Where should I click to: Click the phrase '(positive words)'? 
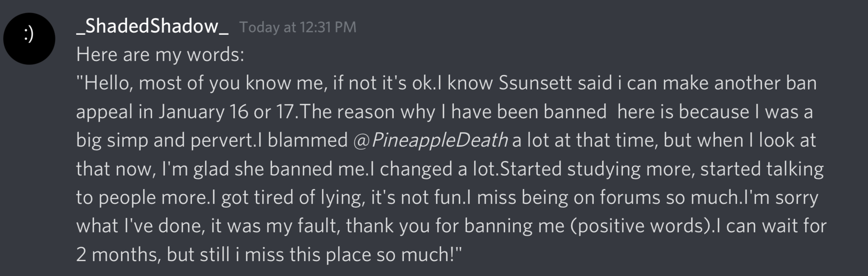tap(640, 226)
